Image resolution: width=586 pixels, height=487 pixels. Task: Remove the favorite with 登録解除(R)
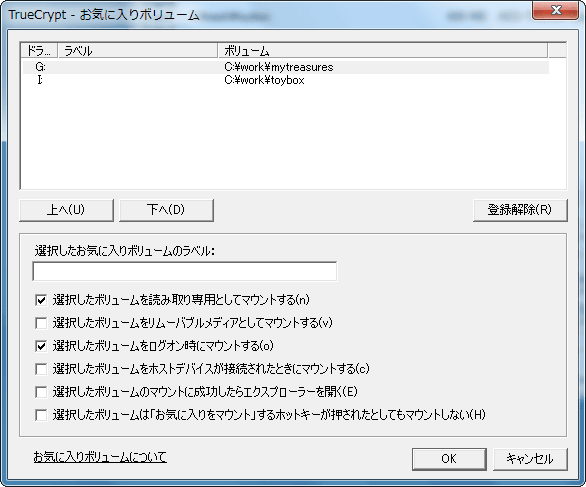(x=520, y=210)
